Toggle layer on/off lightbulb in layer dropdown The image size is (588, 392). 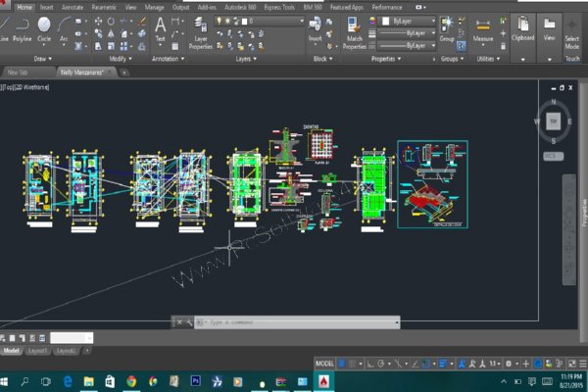click(219, 21)
